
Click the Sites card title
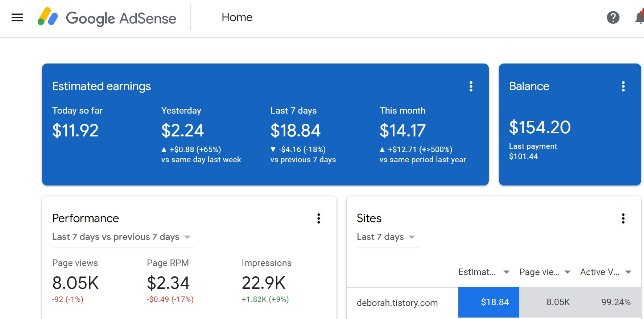(369, 218)
